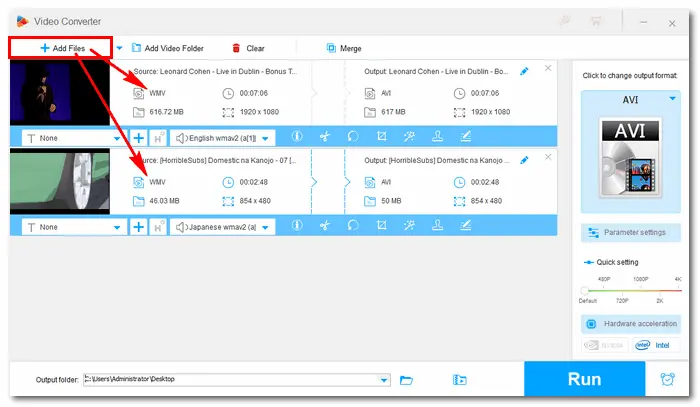Open Japanese wmav2 audio track dropdown
The height and width of the screenshot is (407, 700).
(x=222, y=227)
